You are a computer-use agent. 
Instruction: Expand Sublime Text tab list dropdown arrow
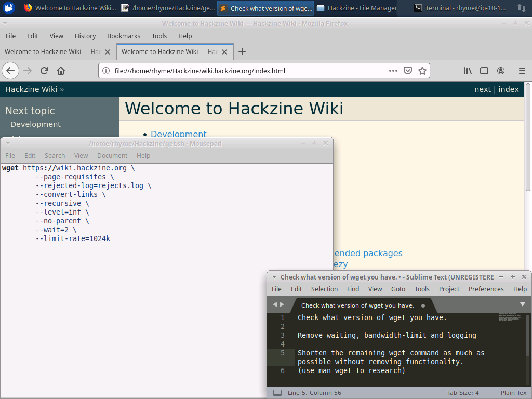523,304
